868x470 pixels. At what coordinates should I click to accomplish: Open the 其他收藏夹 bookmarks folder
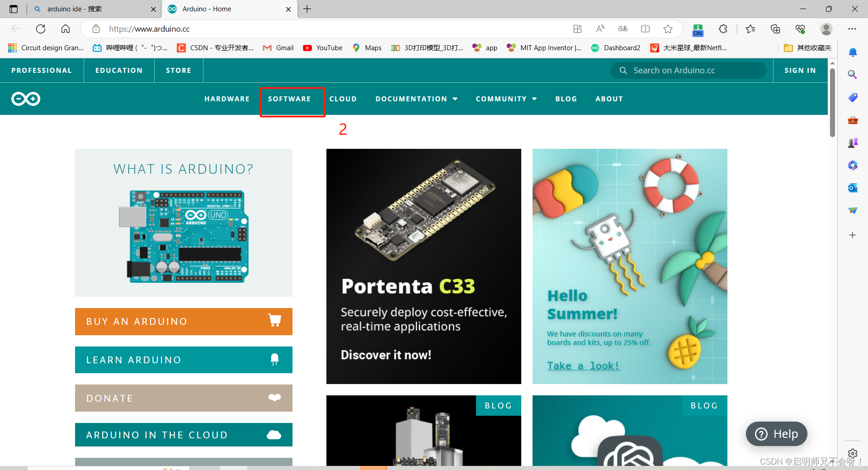point(807,48)
